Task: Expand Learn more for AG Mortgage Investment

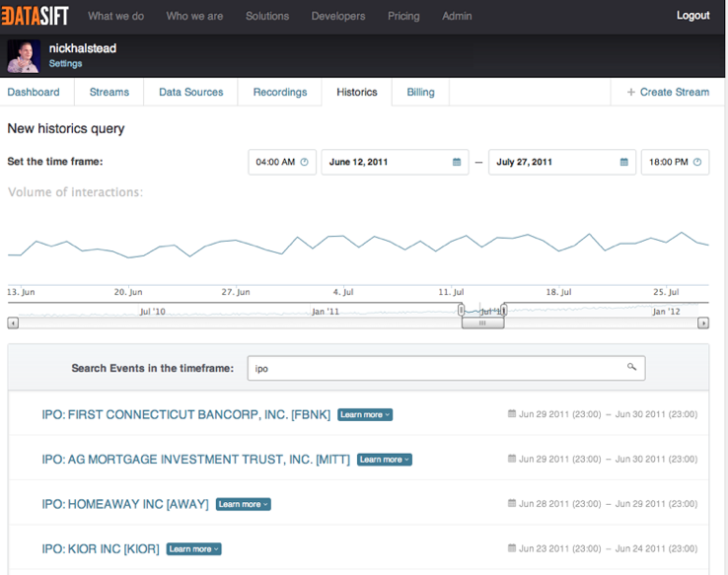Action: 384,460
